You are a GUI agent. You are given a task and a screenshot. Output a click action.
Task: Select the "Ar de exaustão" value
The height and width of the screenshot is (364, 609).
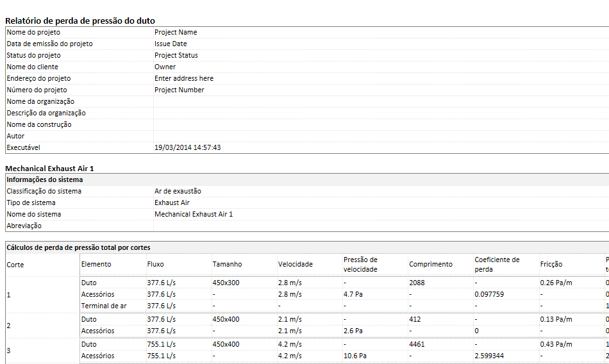178,191
